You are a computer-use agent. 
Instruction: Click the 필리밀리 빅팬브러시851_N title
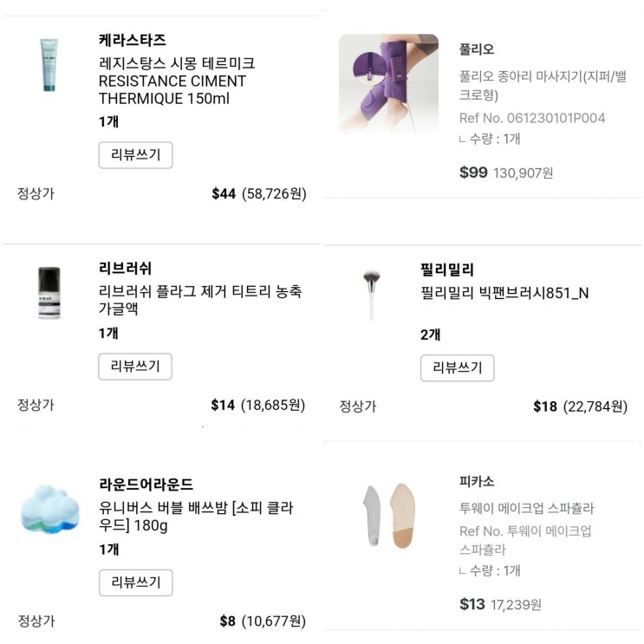point(504,293)
